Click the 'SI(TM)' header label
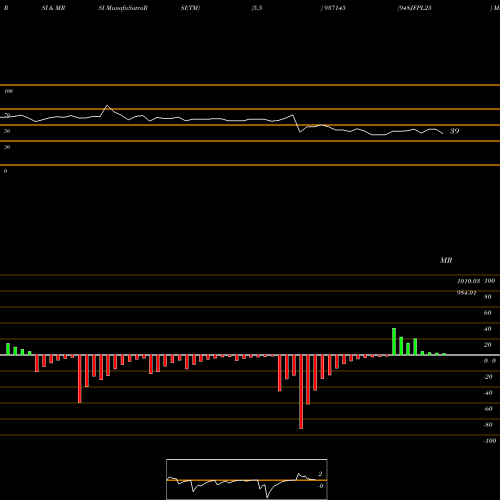The height and width of the screenshot is (500, 500). pos(190,8)
